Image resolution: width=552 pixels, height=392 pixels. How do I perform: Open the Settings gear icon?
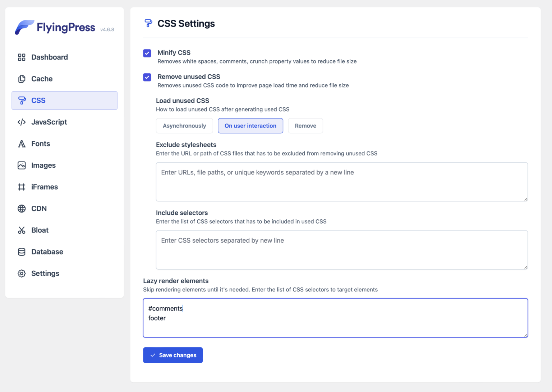coord(22,273)
